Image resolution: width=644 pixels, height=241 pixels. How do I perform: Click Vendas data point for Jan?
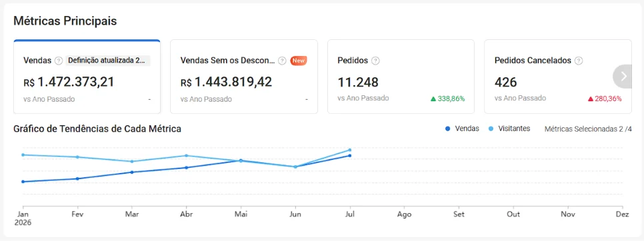(x=23, y=182)
